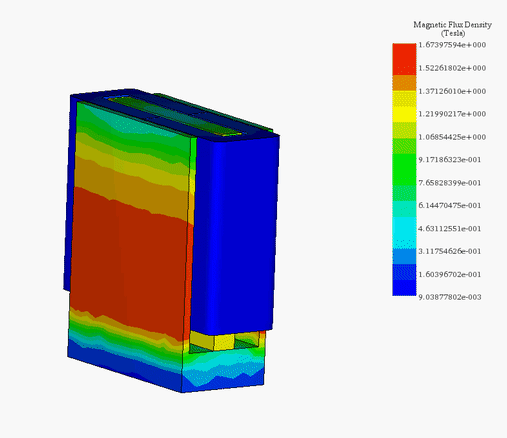Click the dark blue bottom legend band

[x=404, y=288]
